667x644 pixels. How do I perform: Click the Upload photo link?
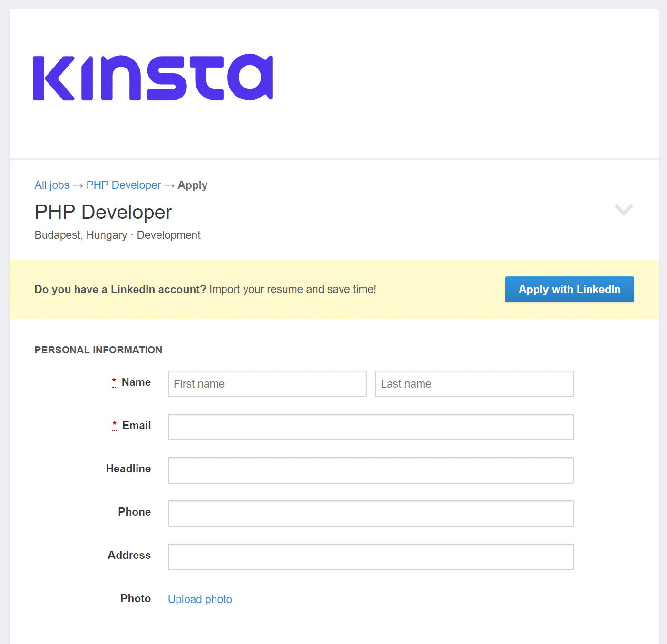(x=199, y=599)
